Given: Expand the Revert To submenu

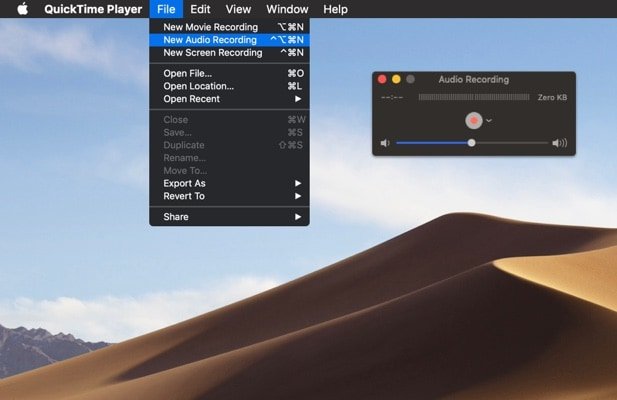Looking at the screenshot, I should click(x=229, y=196).
